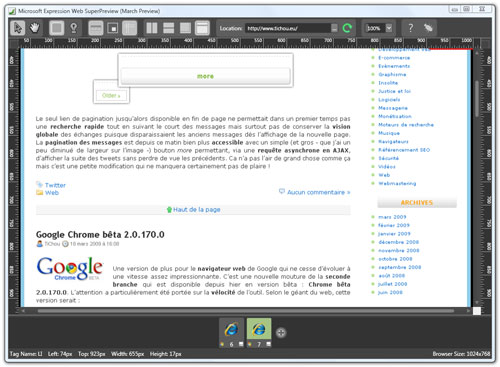Open Moteurs de recherche category link
Image resolution: width=500 pixels, height=367 pixels.
point(406,125)
